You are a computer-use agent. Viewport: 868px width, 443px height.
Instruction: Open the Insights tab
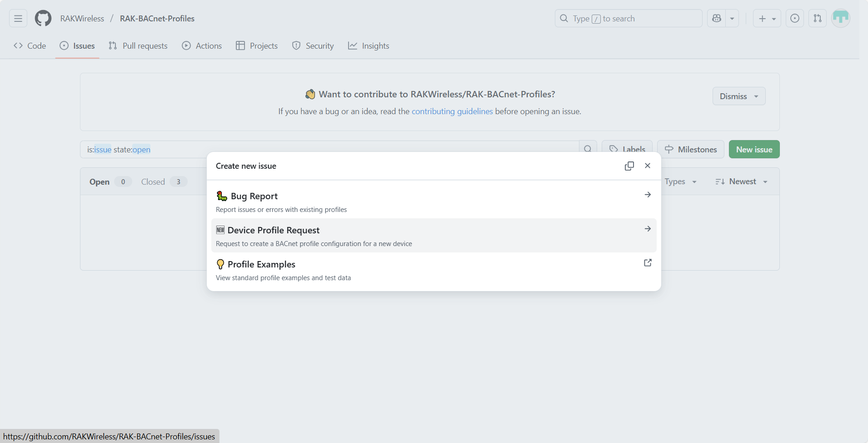pyautogui.click(x=369, y=45)
